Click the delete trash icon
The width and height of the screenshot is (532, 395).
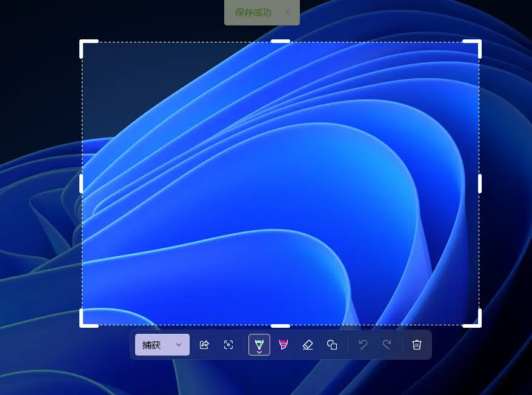416,345
